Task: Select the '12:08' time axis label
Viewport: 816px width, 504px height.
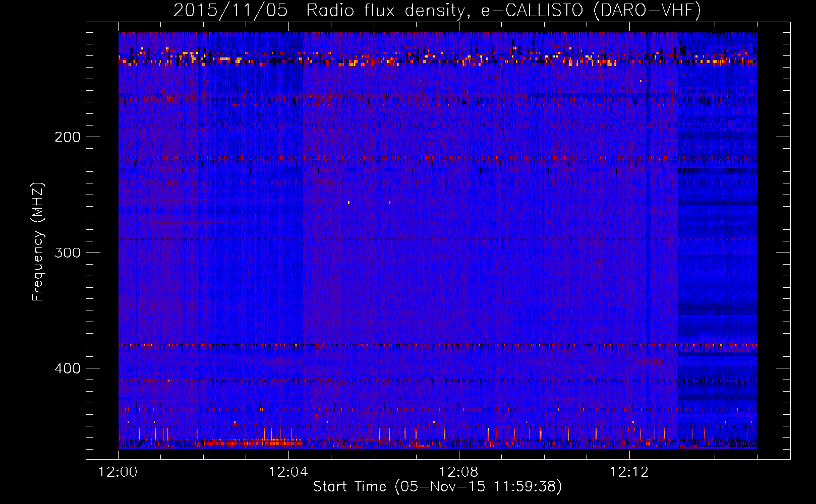Action: [458, 472]
